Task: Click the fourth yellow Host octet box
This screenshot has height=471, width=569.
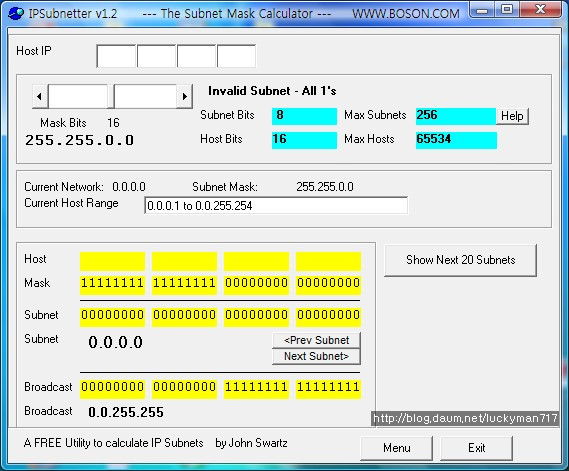Action: point(328,261)
